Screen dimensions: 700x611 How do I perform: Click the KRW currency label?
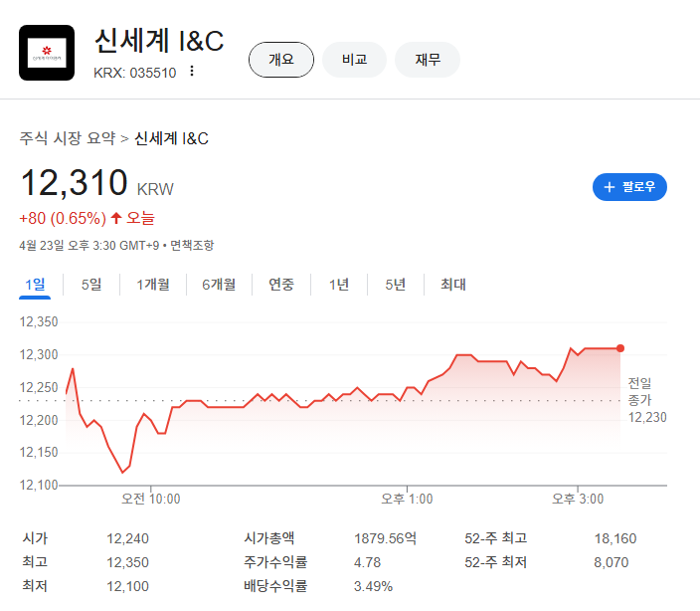(x=155, y=189)
